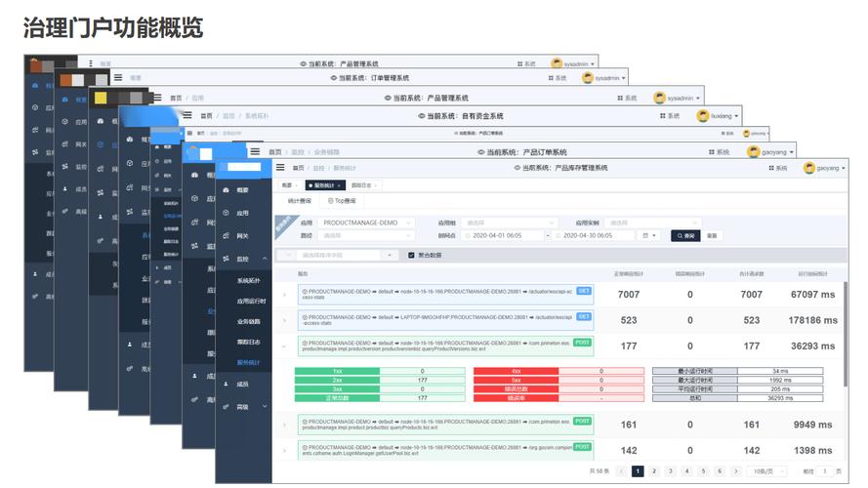This screenshot has height=488, width=868.
Task: Open the 统计查询 sub-tab
Action: click(300, 201)
